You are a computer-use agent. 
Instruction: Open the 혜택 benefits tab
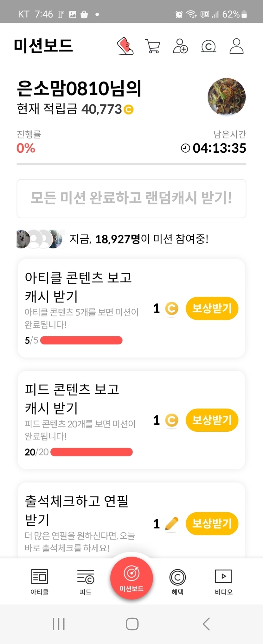[x=177, y=581]
